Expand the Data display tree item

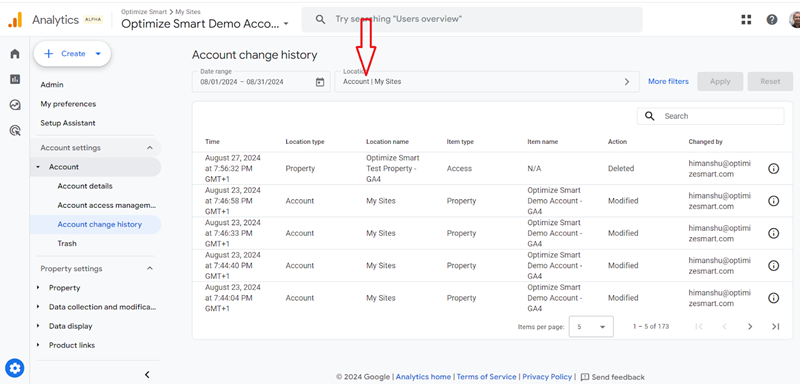coord(38,326)
